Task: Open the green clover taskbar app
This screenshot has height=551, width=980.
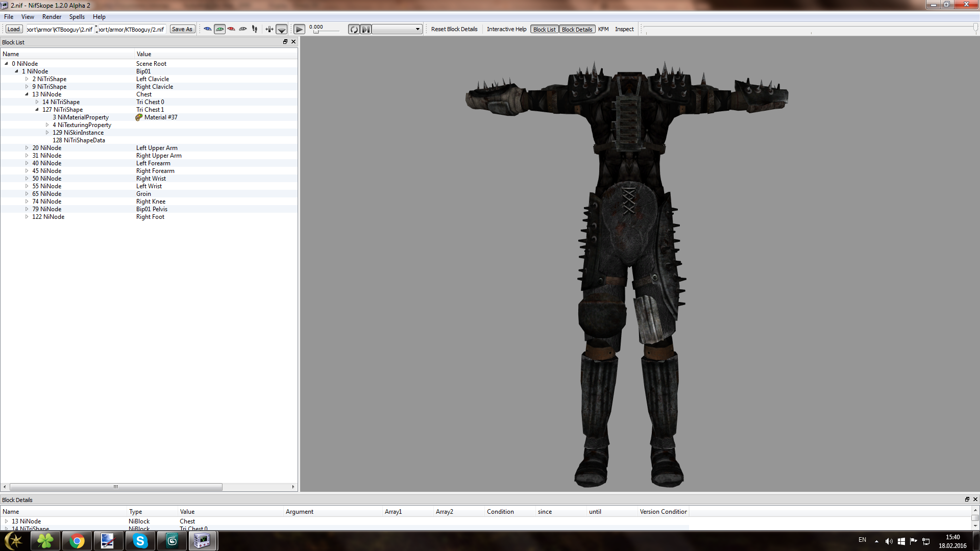Action: (45, 541)
